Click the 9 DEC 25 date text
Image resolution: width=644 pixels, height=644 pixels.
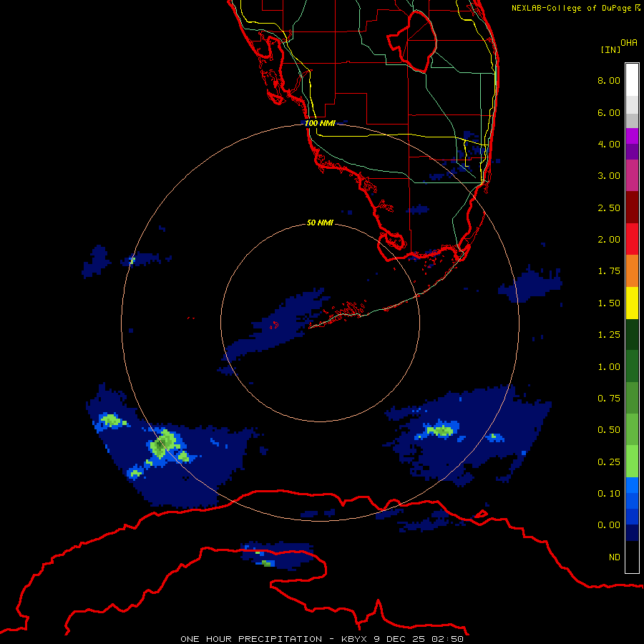click(x=400, y=639)
